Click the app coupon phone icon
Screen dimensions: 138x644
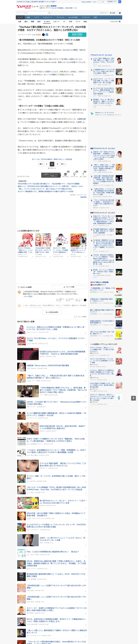pyautogui.click(x=47, y=8)
